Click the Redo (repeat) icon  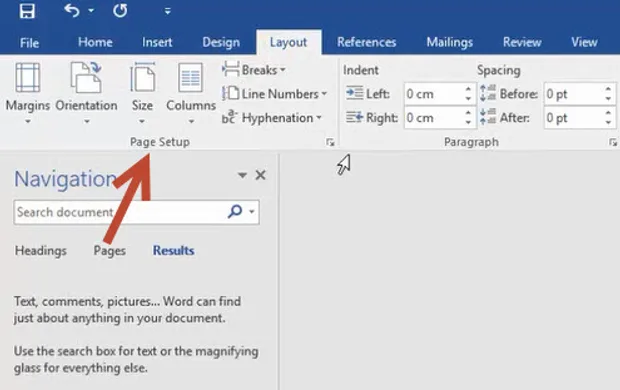(120, 11)
